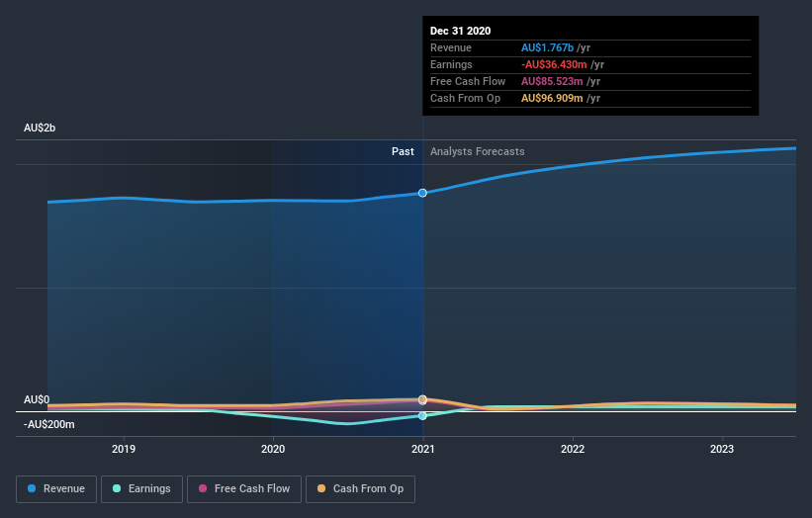Select the 2022 x-axis label

click(573, 449)
